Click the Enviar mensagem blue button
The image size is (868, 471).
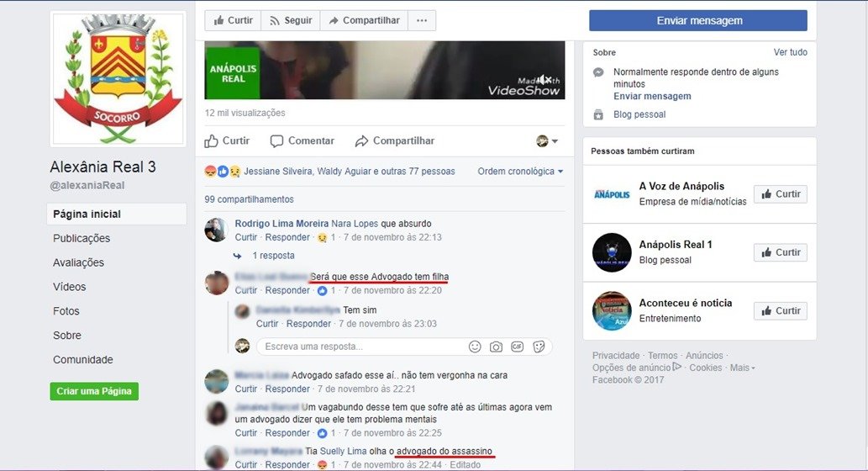pyautogui.click(x=698, y=20)
